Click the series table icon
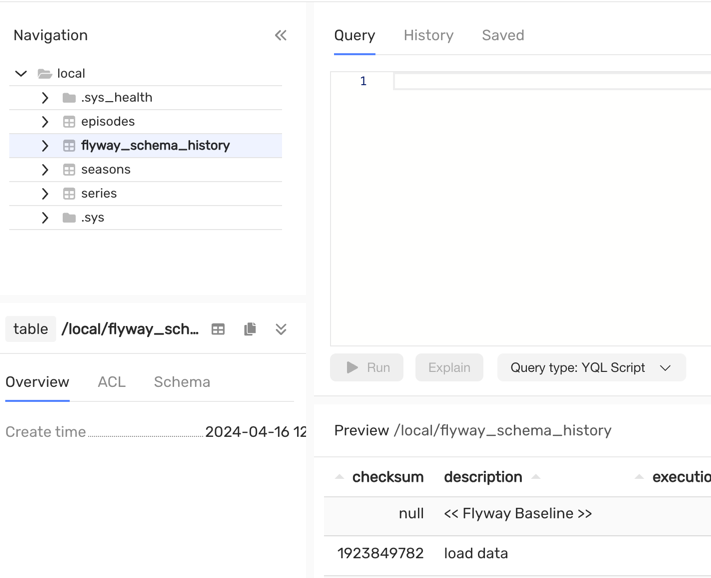 point(69,193)
